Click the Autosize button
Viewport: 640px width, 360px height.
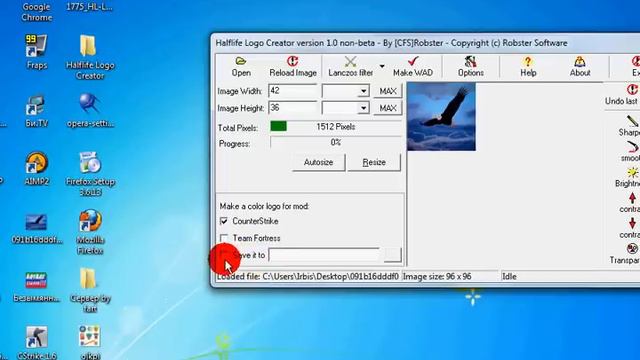pos(318,162)
